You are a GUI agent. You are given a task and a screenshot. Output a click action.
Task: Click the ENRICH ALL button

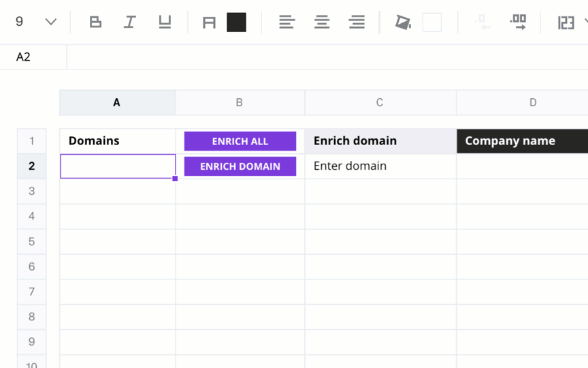(x=240, y=141)
